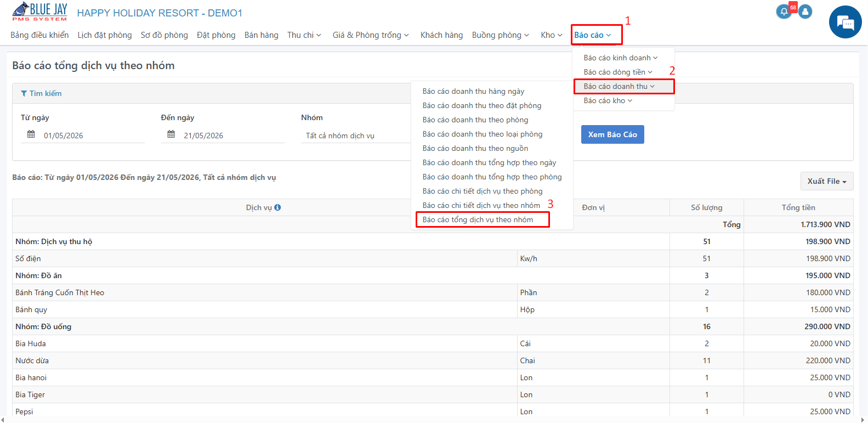Expand the Buồng phòng menu
This screenshot has width=868, height=423.
click(x=501, y=35)
